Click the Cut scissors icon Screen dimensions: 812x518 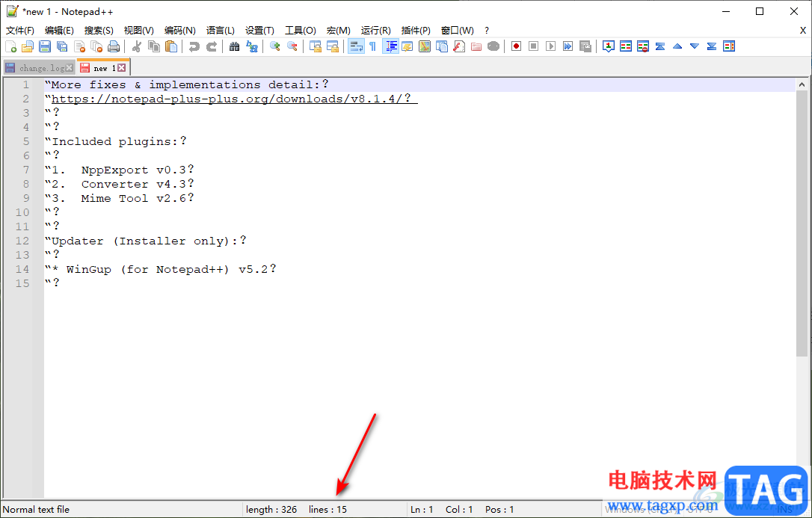(137, 46)
